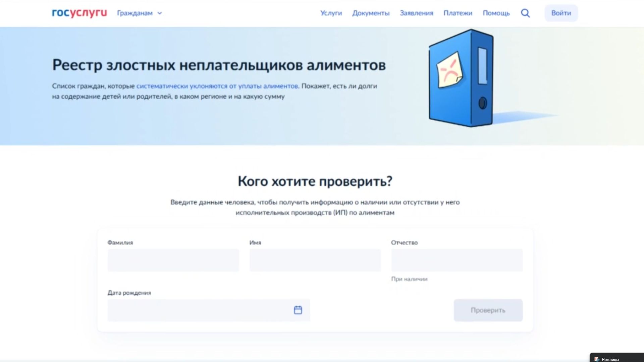Switch to the Платежи section
Viewport: 644px width, 362px height.
(458, 13)
